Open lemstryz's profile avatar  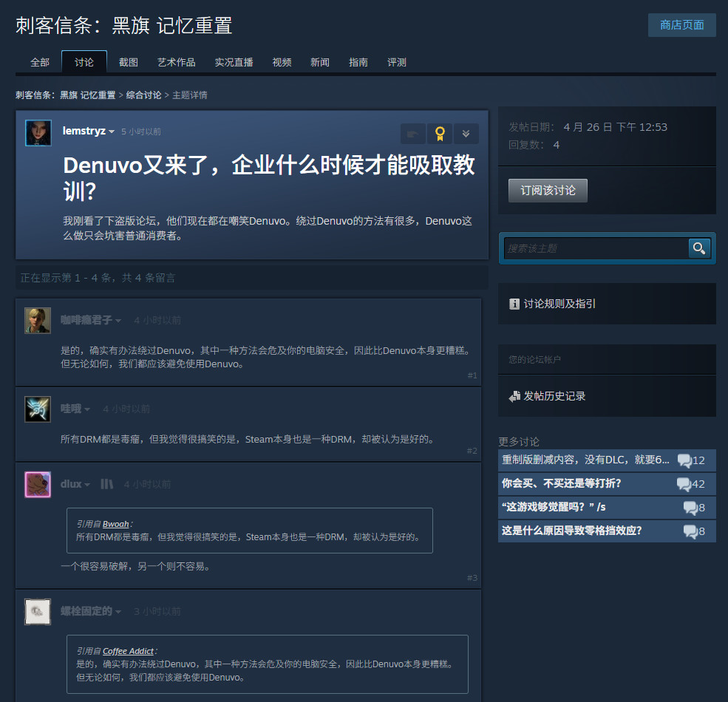pos(38,133)
